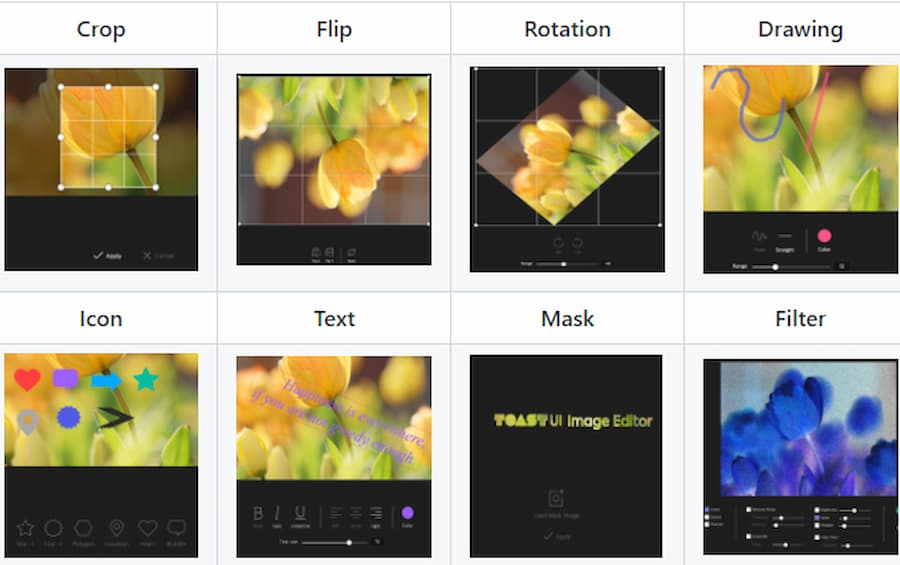
Task: Click the Load Mask Image icon
Action: (x=556, y=499)
